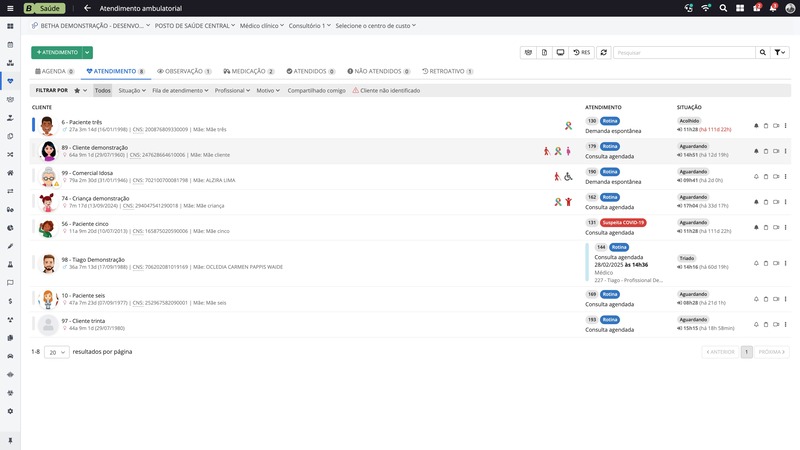Open kebab menu for Tiago Demonstração row

(x=786, y=263)
